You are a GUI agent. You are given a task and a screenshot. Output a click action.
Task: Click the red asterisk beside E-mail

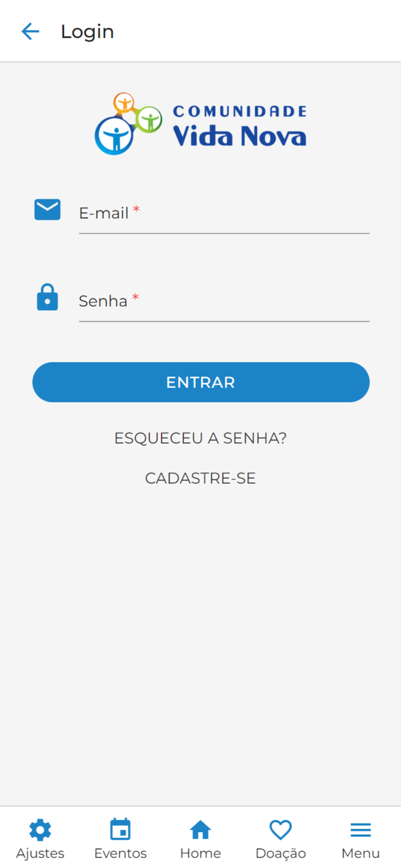(x=137, y=209)
